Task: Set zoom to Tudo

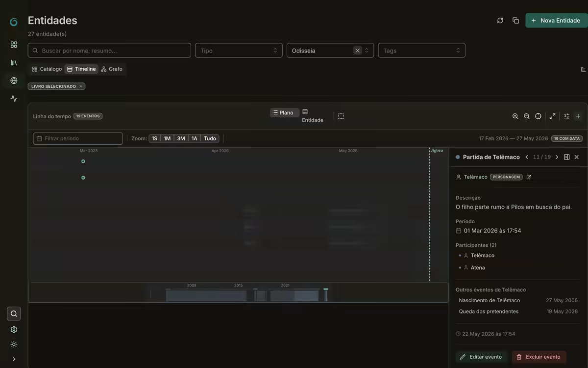Action: click(x=210, y=138)
